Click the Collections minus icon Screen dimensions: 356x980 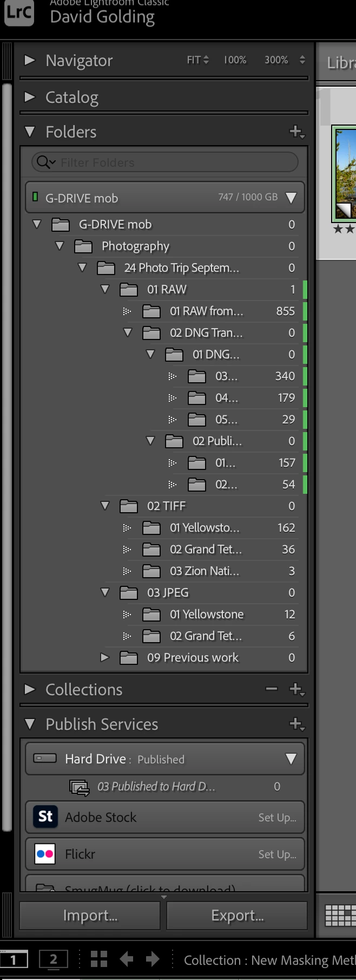coord(272,689)
